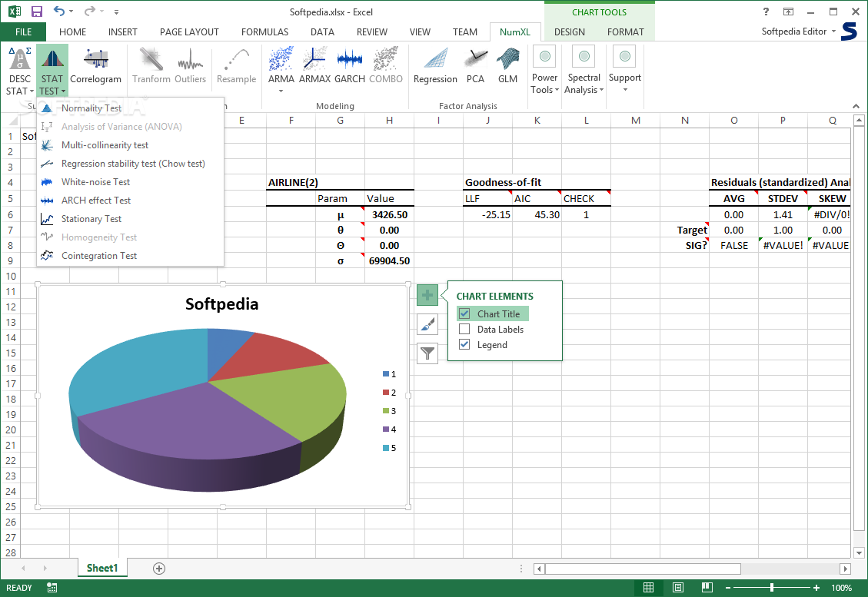868x597 pixels.
Task: Uncheck the Chart Title checkbox
Action: 464,313
